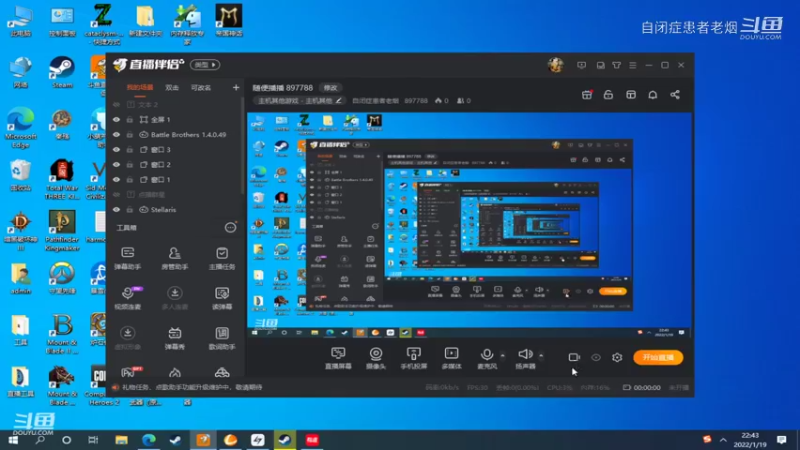Toggle the lock on 全屏 1 source
Viewport: 800px width, 450px height.
coord(130,119)
